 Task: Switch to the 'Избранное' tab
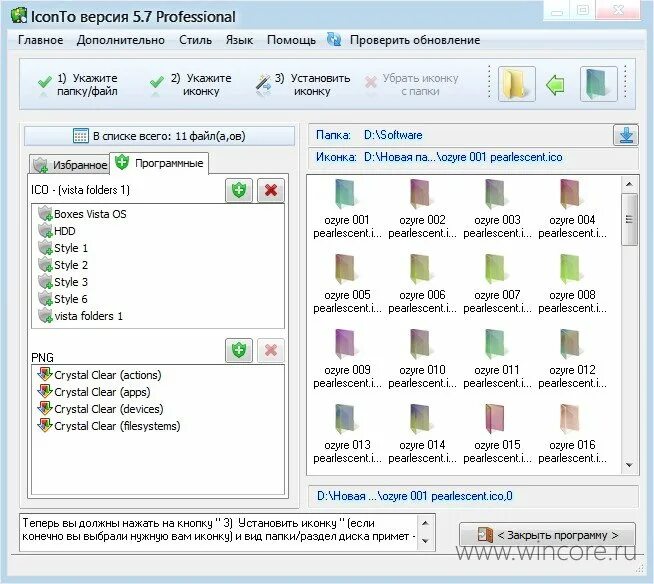[70, 165]
